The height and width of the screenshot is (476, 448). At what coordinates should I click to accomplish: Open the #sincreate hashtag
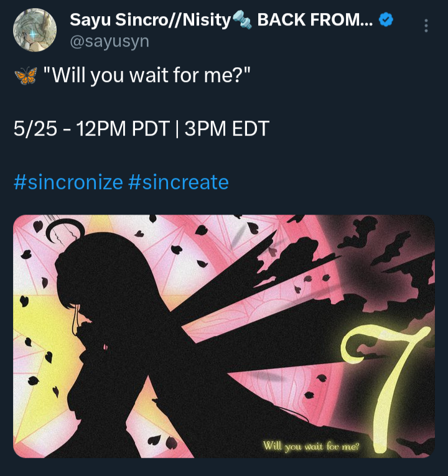point(179,182)
